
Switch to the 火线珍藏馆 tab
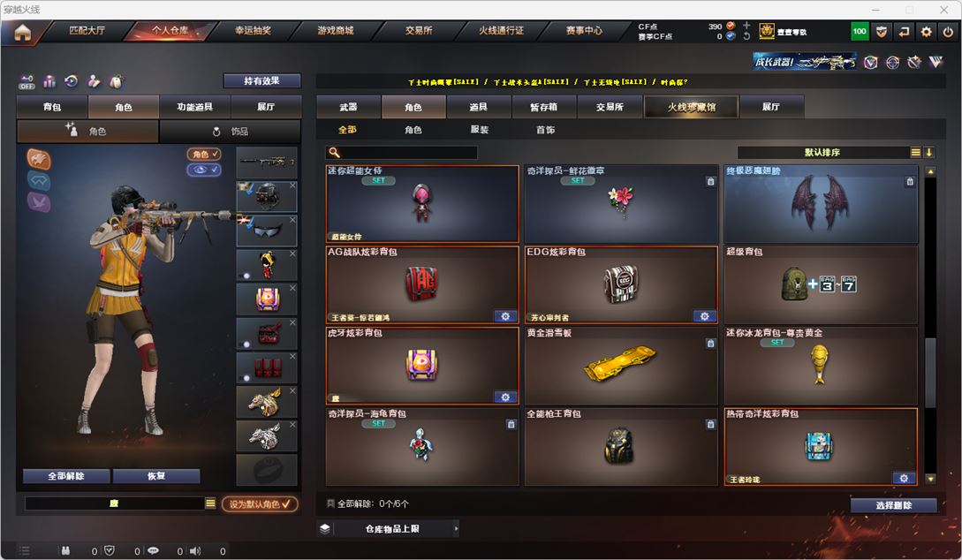pyautogui.click(x=691, y=107)
